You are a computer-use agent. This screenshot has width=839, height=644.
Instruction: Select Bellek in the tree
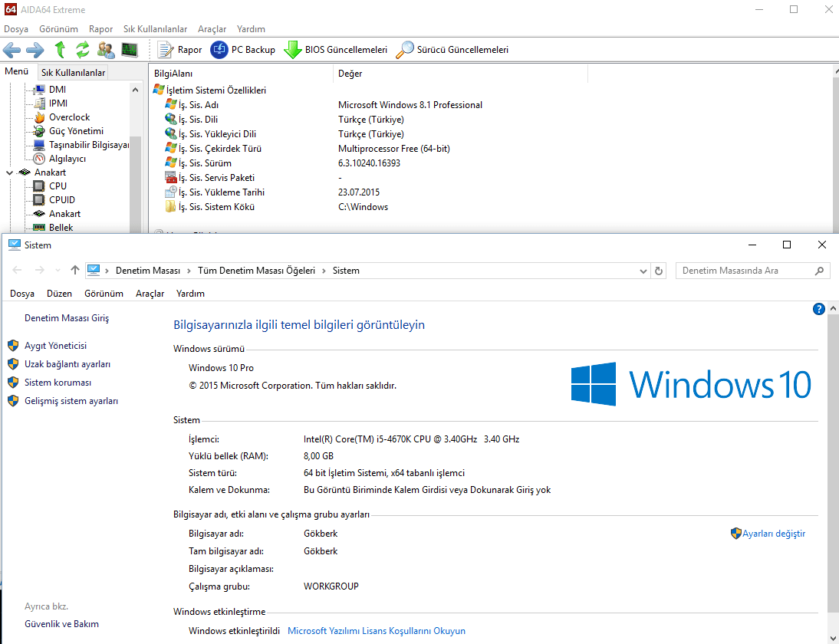coord(61,228)
